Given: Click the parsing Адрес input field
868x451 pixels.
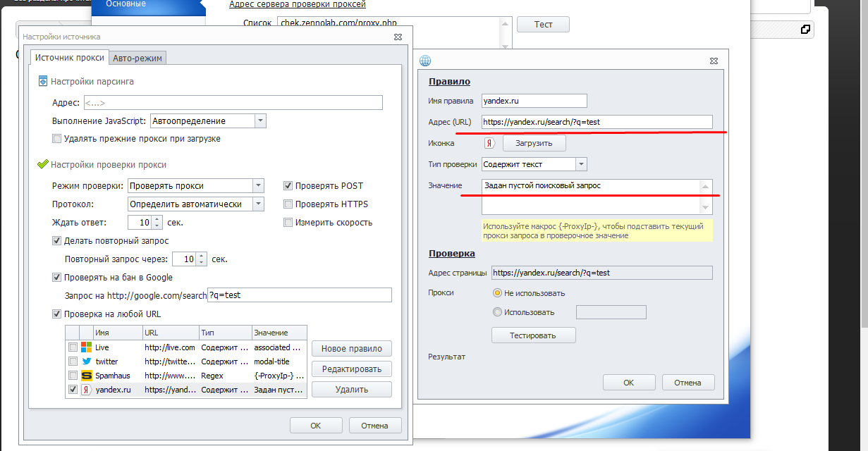Looking at the screenshot, I should click(233, 103).
